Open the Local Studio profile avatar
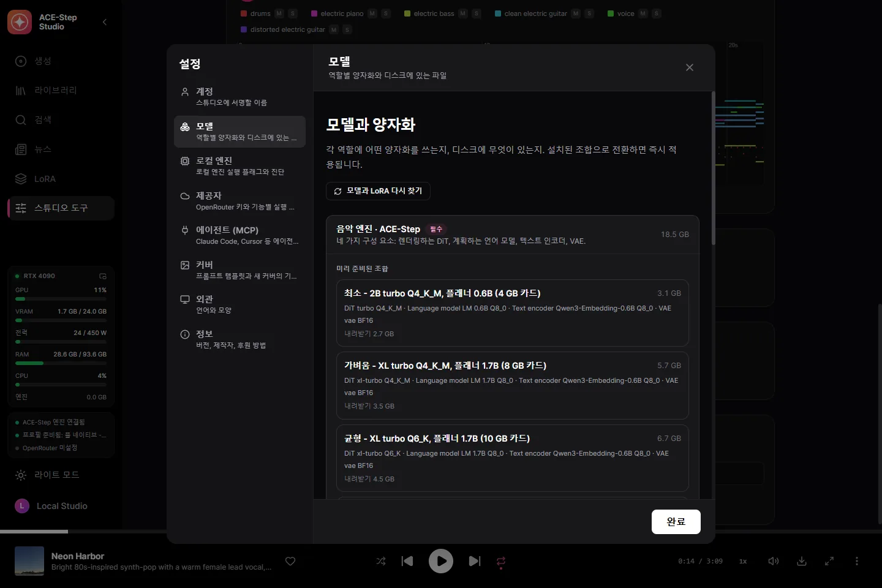This screenshot has width=882, height=588. pyautogui.click(x=22, y=506)
